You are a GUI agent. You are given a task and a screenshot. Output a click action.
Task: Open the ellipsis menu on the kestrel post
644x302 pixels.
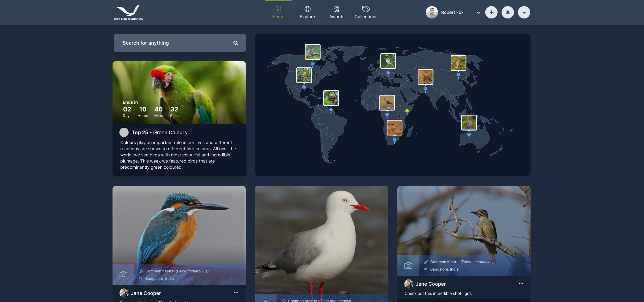[x=521, y=284]
